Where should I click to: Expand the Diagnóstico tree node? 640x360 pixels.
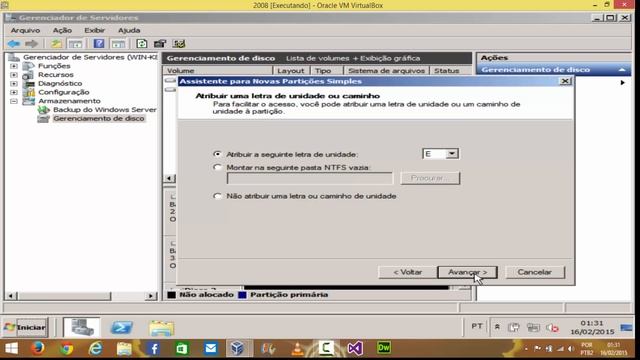coord(14,84)
